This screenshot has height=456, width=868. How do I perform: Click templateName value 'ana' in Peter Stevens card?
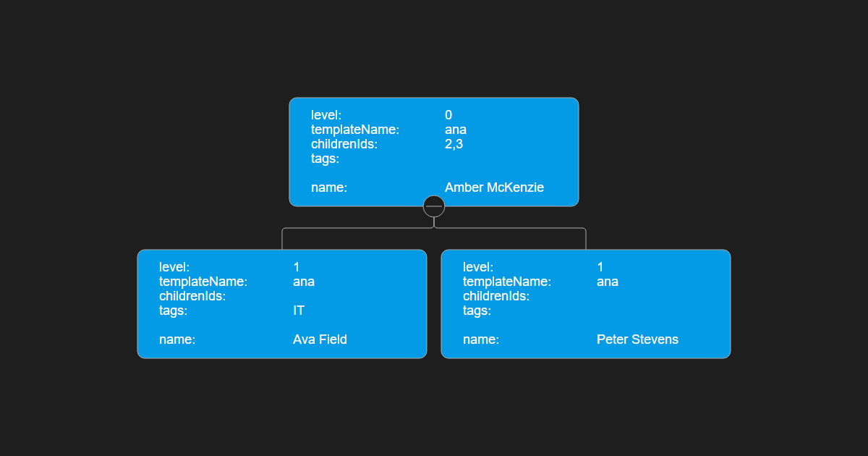pos(608,282)
